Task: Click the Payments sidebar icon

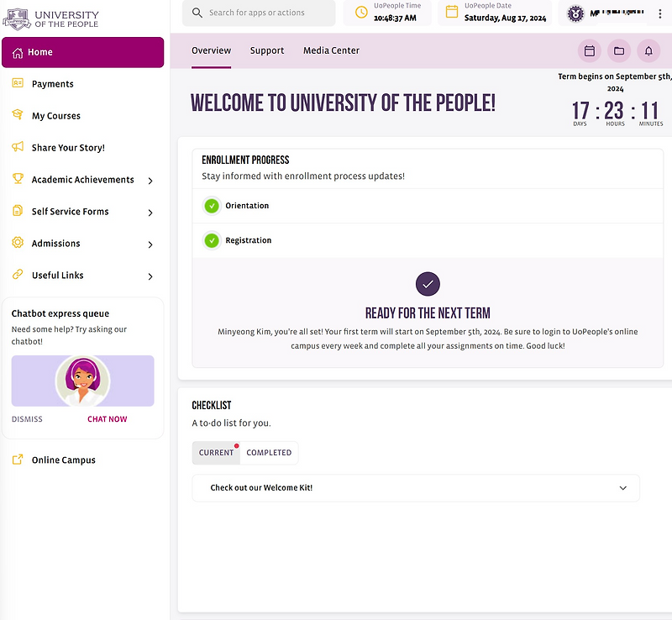Action: coord(18,83)
